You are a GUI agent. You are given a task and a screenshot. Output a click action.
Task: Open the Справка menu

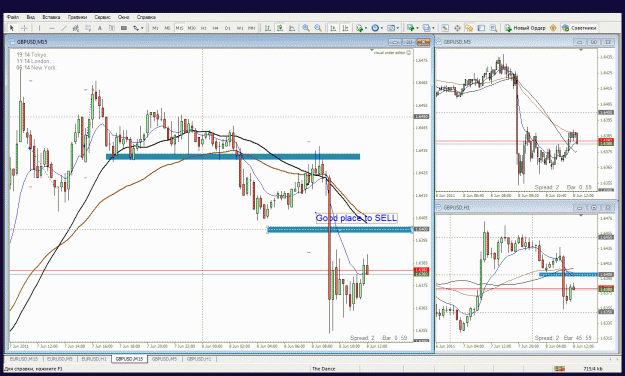(x=146, y=17)
